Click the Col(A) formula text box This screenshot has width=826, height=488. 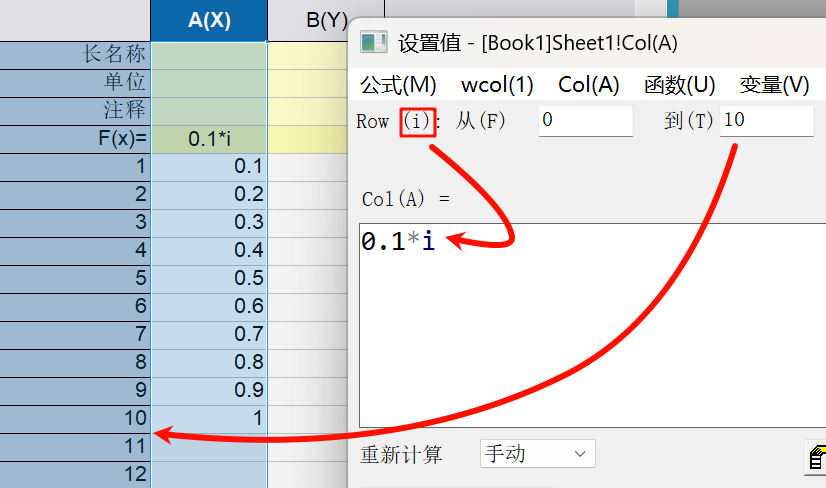593,325
